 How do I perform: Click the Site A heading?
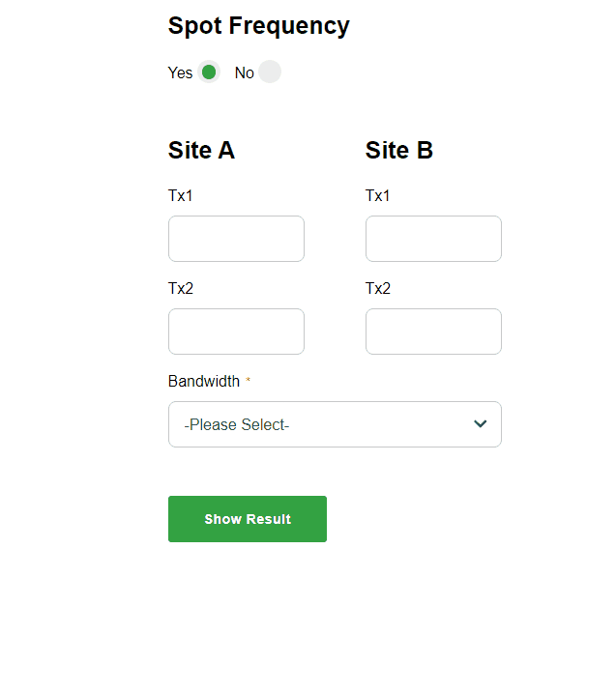(201, 150)
